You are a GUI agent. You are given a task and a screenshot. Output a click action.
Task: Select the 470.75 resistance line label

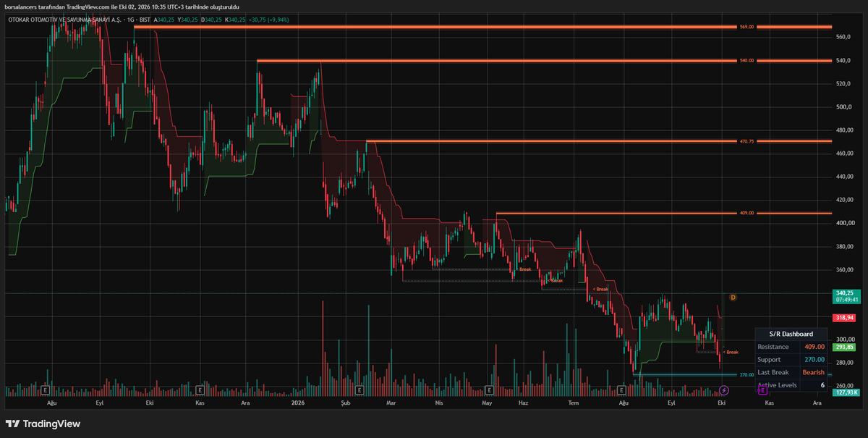746,141
